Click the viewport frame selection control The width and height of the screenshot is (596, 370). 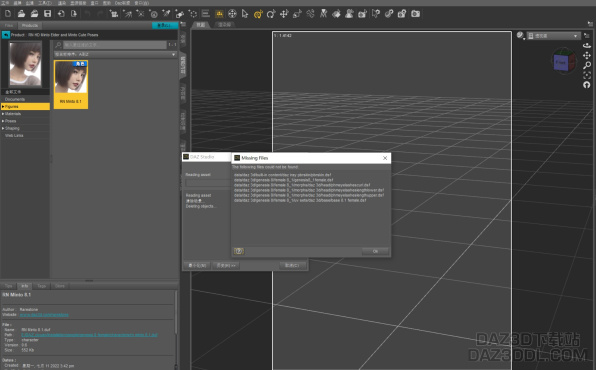pyautogui.click(x=587, y=75)
